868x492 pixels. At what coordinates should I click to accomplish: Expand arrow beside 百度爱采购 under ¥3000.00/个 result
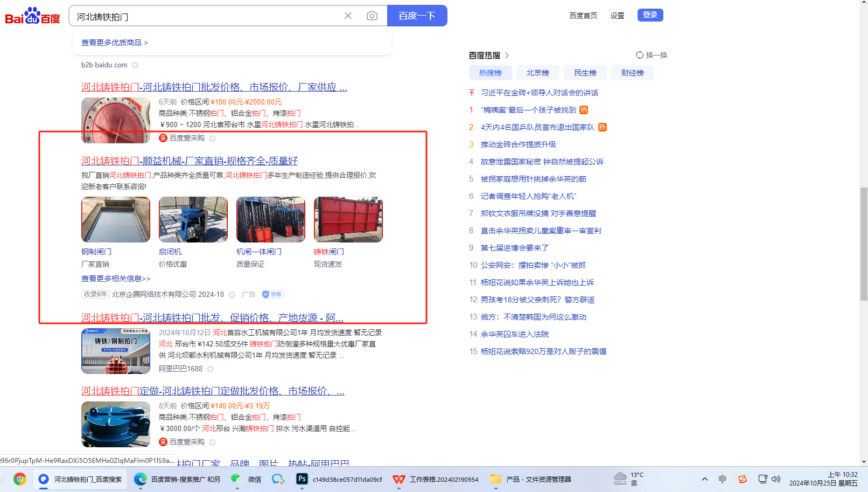click(213, 442)
